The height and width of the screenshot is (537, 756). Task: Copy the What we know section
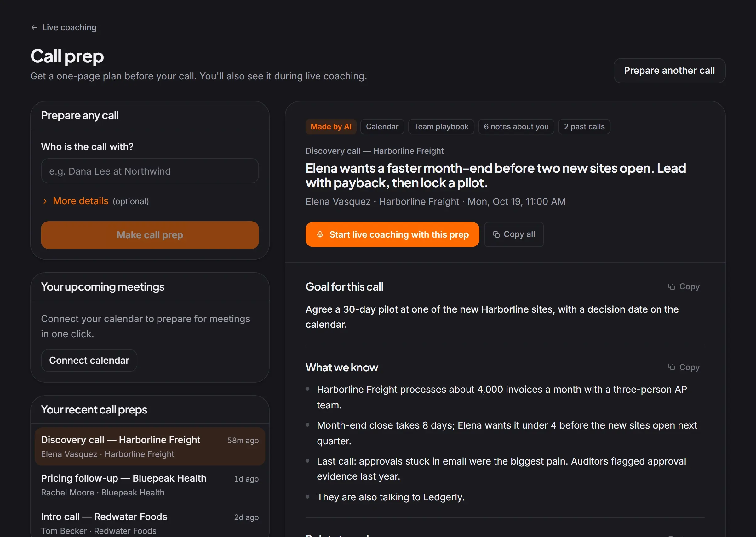684,367
